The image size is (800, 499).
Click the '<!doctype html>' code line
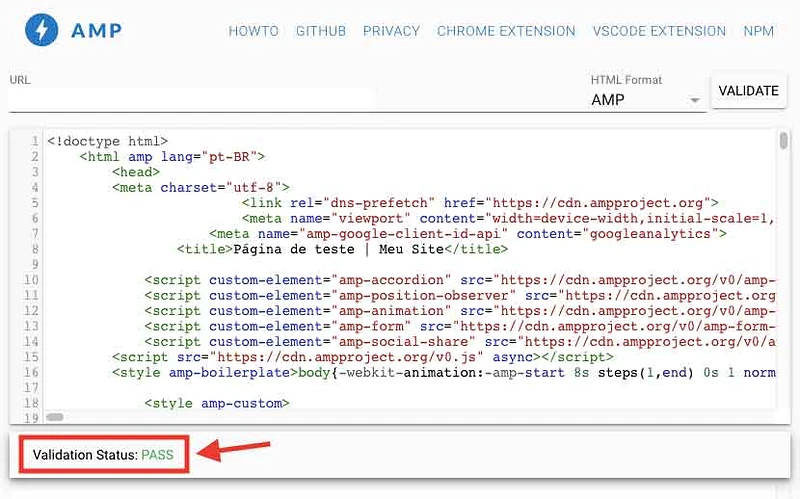tap(107, 141)
